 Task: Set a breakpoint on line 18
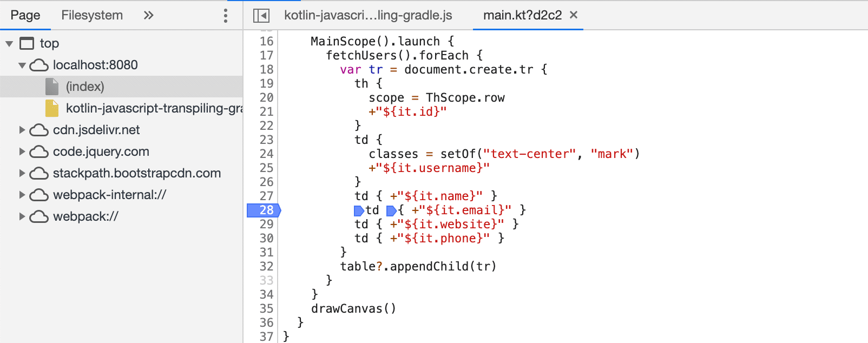(x=267, y=69)
